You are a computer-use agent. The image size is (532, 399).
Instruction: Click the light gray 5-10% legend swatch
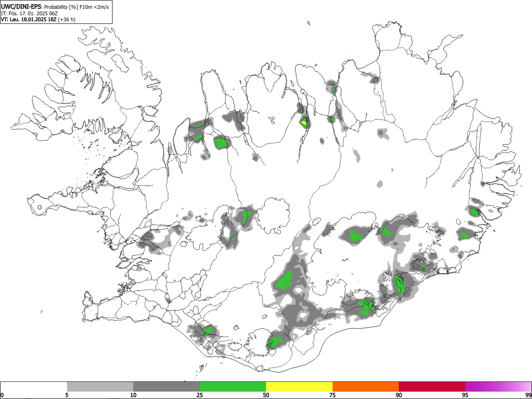[100, 387]
